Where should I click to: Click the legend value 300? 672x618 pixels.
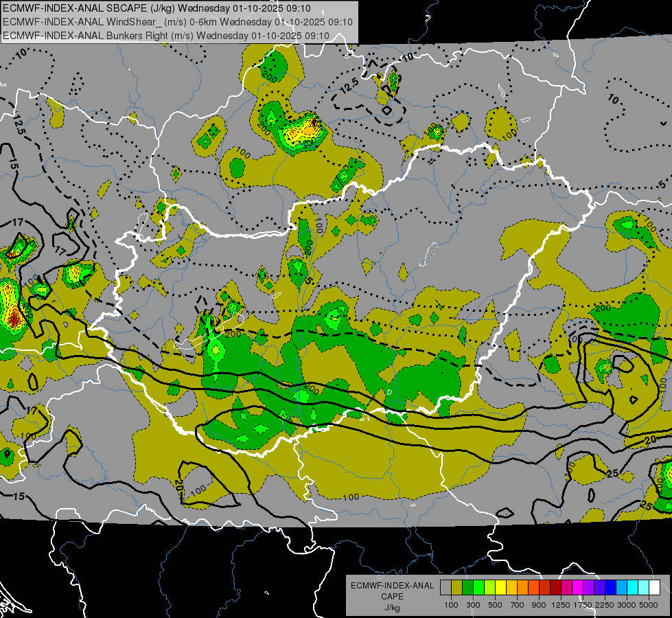coord(473,605)
